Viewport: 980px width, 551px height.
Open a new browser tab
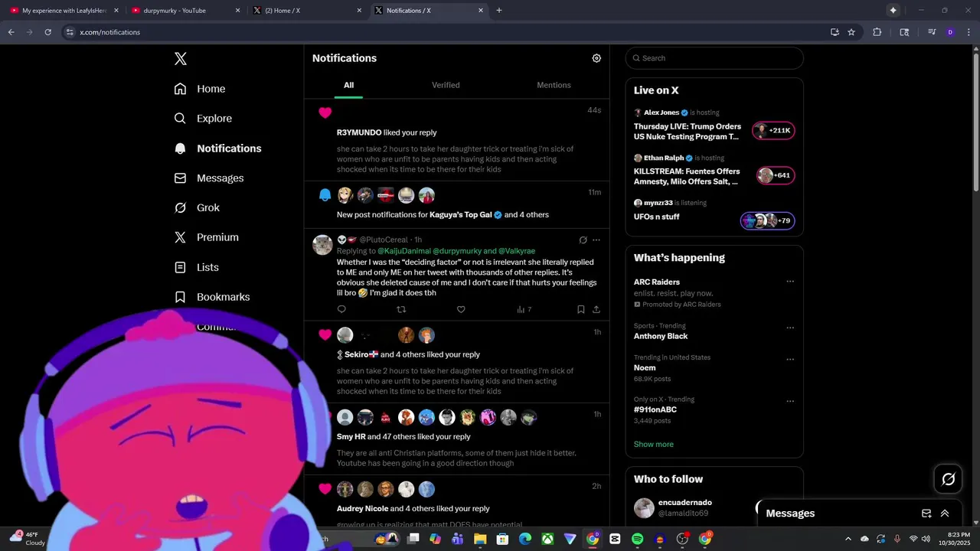point(499,11)
